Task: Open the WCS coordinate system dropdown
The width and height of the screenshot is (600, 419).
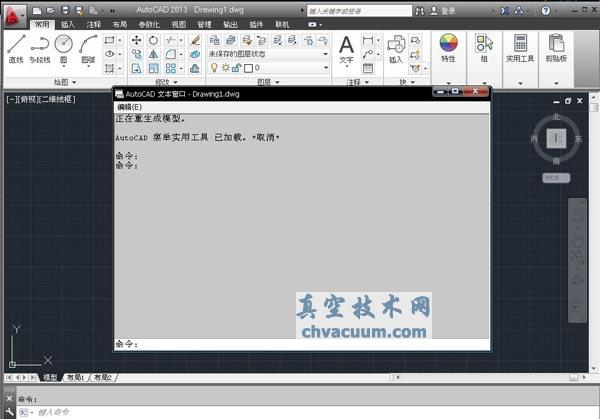Action: (x=557, y=177)
